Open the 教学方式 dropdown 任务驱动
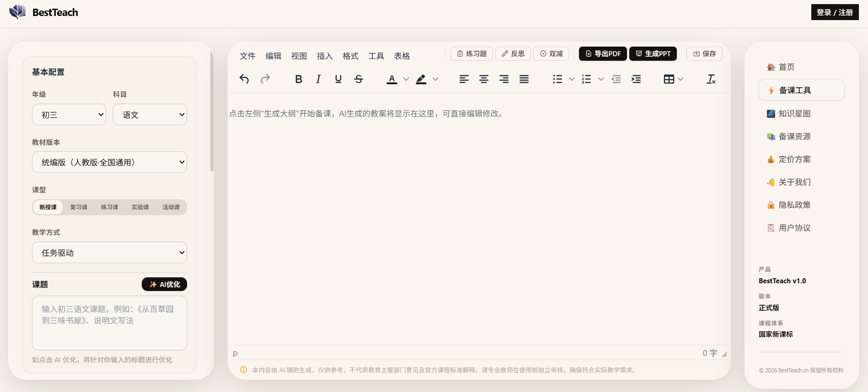The image size is (868, 392). click(109, 253)
